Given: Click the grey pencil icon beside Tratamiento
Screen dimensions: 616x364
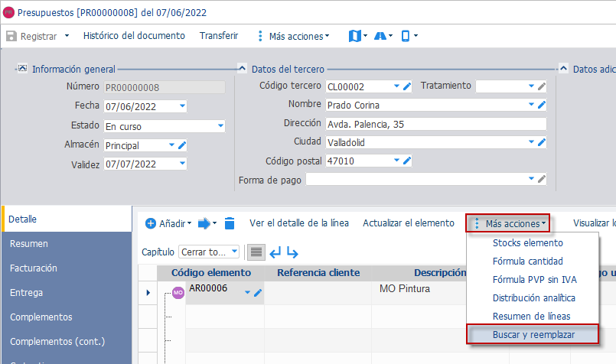Looking at the screenshot, I should pos(542,86).
